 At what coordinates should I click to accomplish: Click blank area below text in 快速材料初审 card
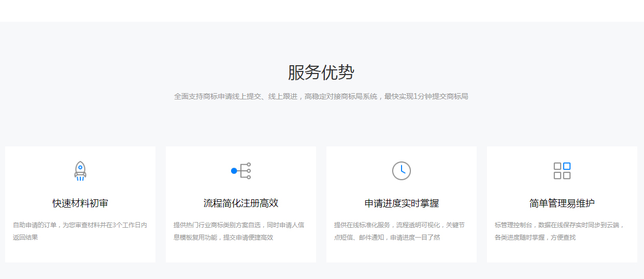pos(80,253)
